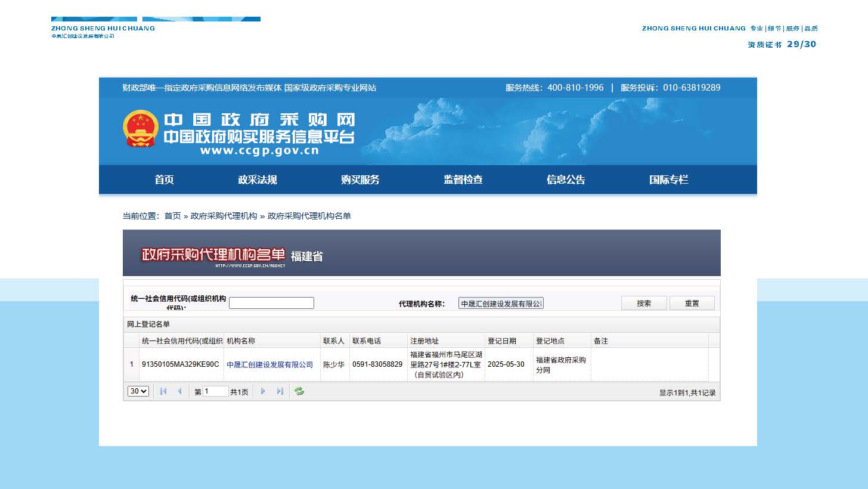Image resolution: width=868 pixels, height=489 pixels.
Task: Open the 政采法规 navigation item
Action: coord(257,179)
